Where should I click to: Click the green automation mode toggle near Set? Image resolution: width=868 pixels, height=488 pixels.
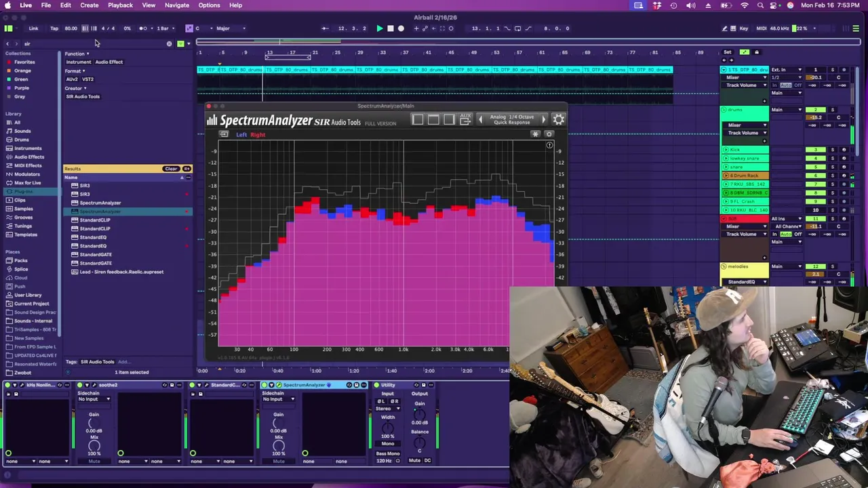(745, 52)
